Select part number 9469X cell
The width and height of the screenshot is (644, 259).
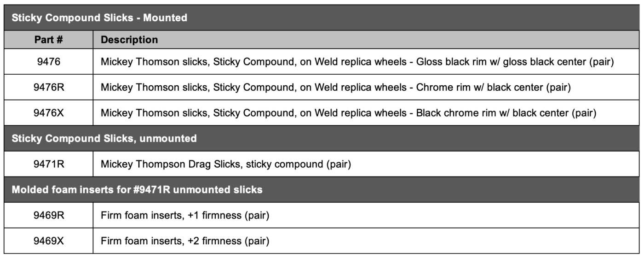click(48, 241)
